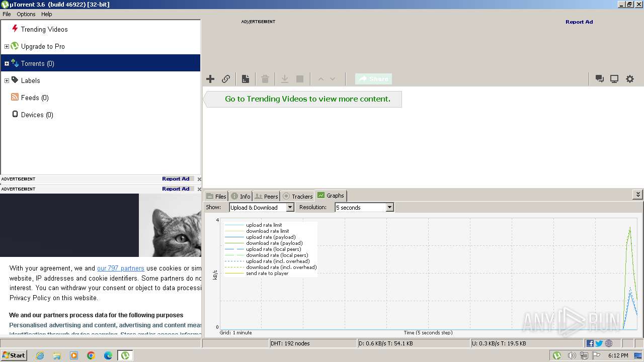
Task: Click the Share button in the toolbar
Action: point(373,79)
